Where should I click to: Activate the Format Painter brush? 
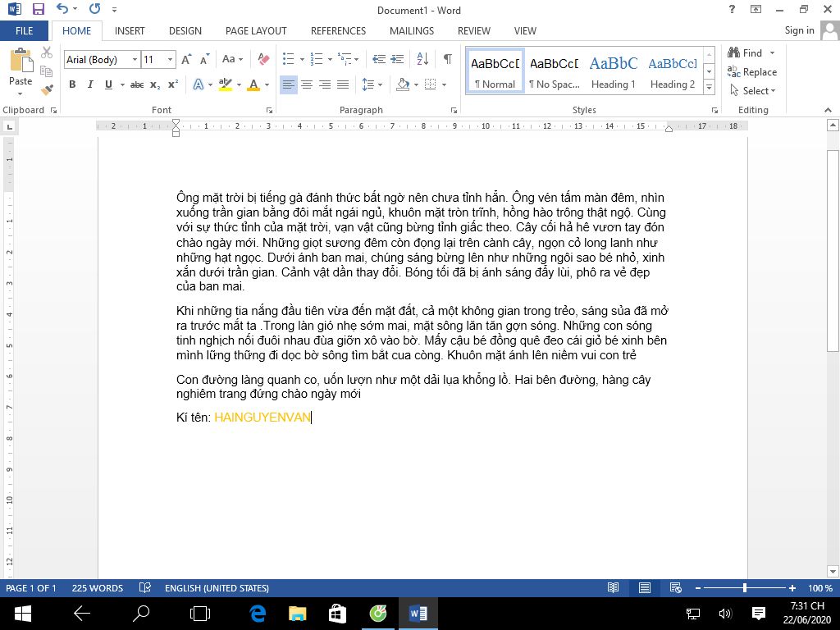47,89
